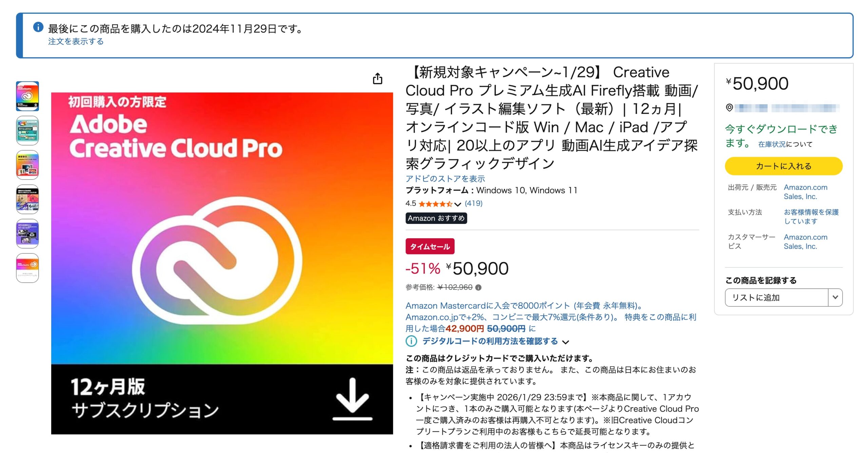
Task: Click the info icon next to 参考価格
Action: 478,287
